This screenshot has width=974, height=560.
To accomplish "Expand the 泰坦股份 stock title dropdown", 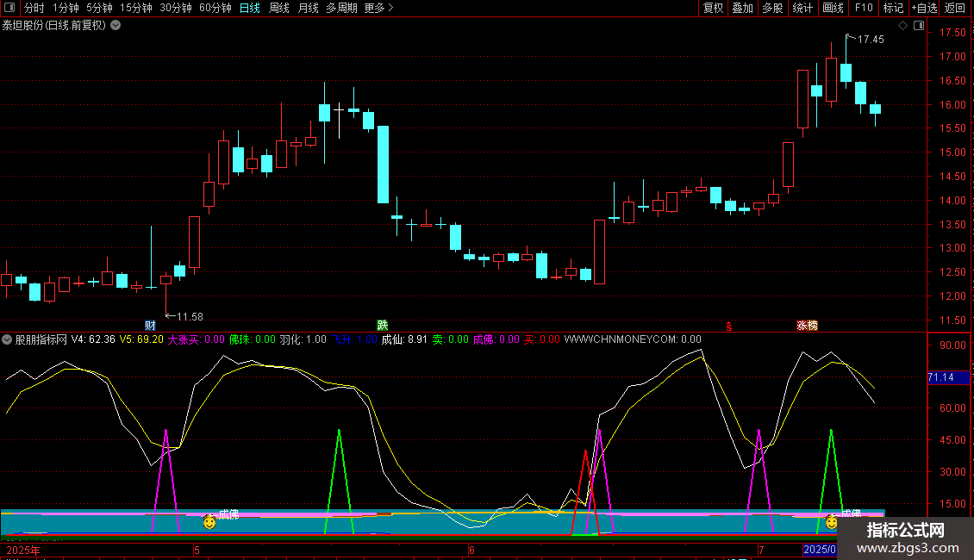I will [x=116, y=25].
